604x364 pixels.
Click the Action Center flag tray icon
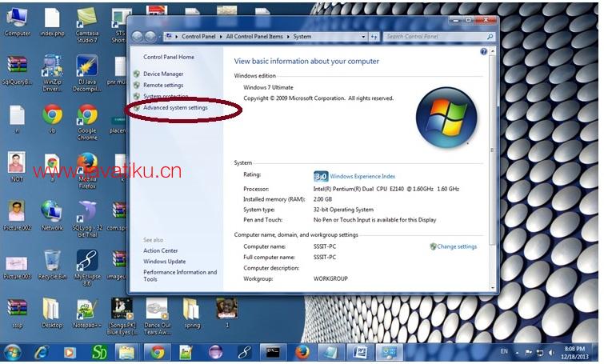click(x=529, y=353)
